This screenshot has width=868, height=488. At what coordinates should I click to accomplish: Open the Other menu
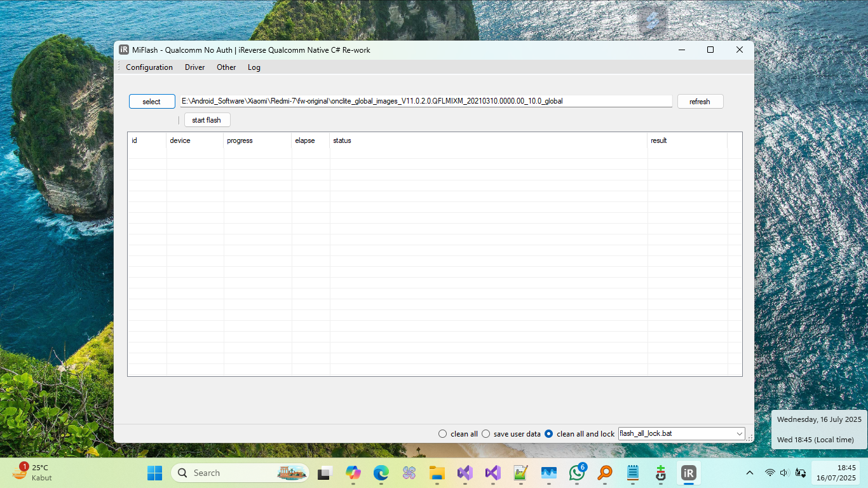click(226, 67)
